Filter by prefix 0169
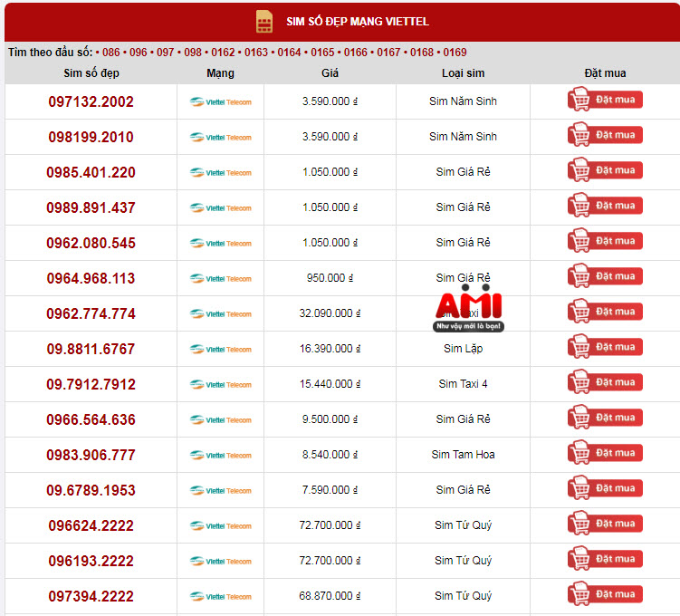Image resolution: width=680 pixels, height=616 pixels. (455, 53)
